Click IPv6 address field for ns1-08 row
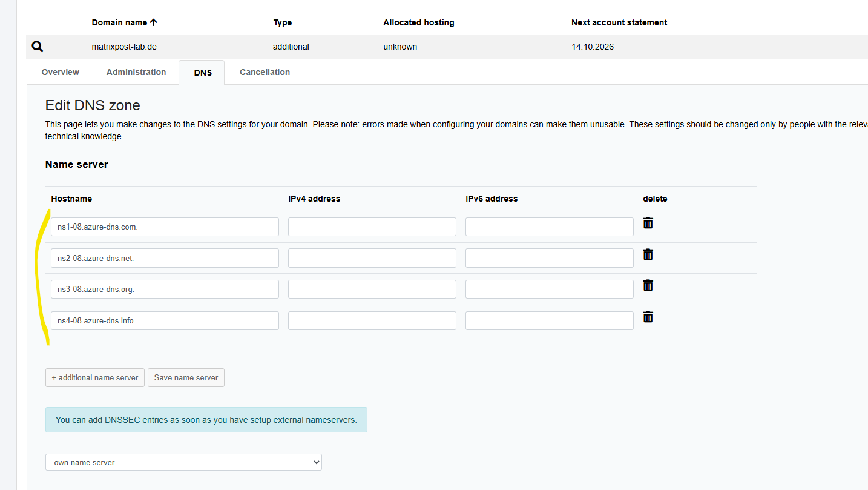The width and height of the screenshot is (868, 490). pyautogui.click(x=549, y=227)
